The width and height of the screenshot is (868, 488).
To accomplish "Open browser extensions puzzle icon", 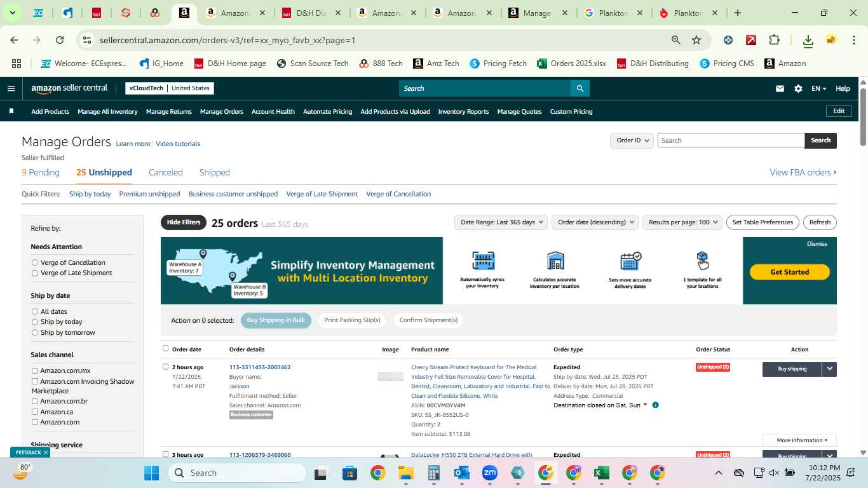I will pyautogui.click(x=774, y=40).
